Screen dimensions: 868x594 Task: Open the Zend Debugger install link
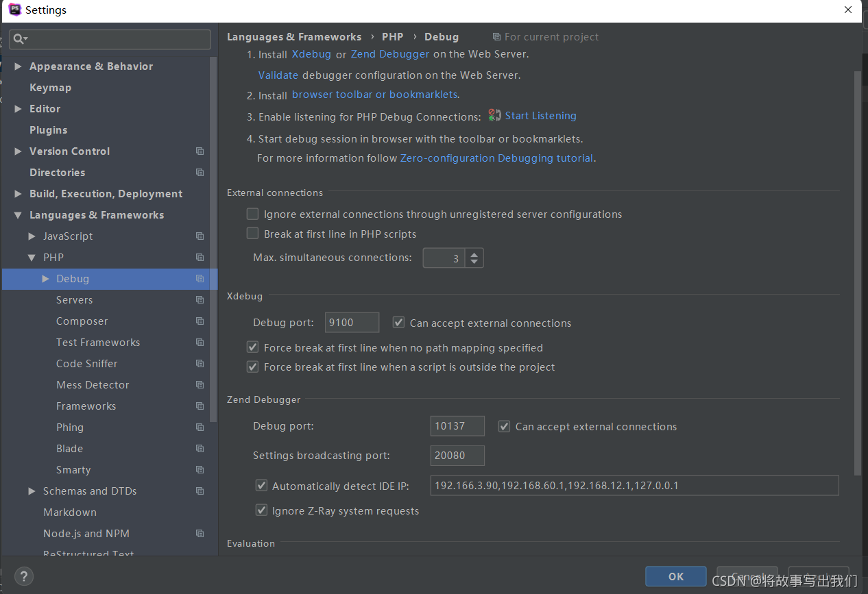tap(390, 54)
